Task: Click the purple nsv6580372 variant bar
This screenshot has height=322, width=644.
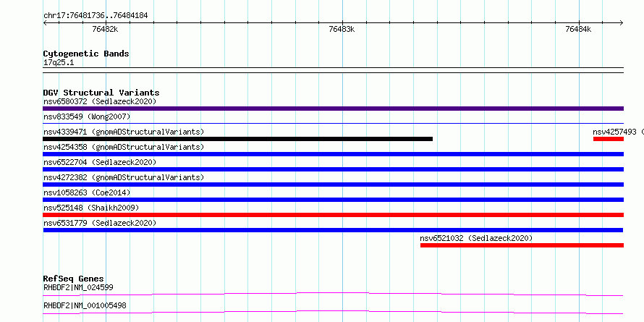Action: pyautogui.click(x=333, y=109)
